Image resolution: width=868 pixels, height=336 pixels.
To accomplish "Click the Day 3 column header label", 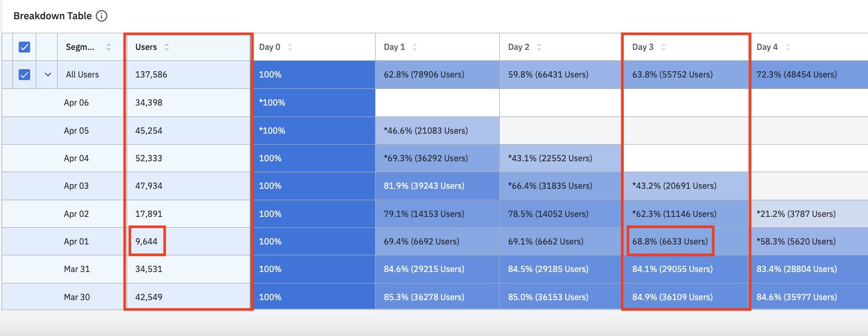I will 643,47.
